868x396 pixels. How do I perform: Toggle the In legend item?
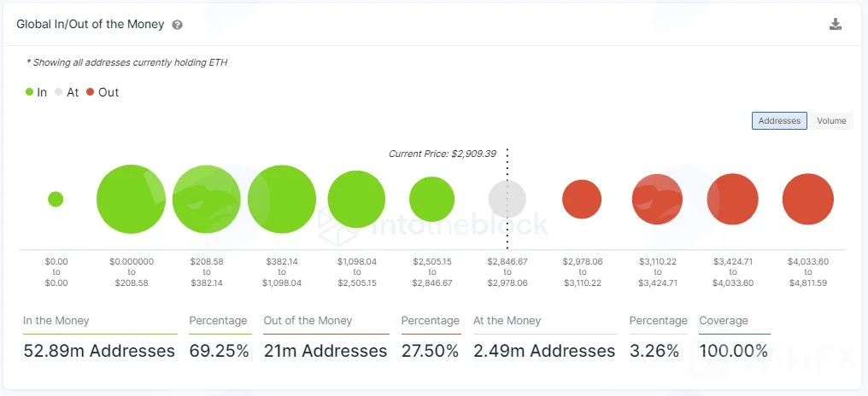click(37, 92)
